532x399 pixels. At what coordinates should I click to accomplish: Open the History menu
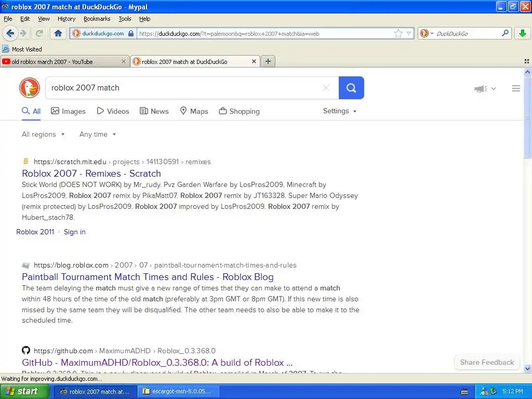[x=66, y=19]
